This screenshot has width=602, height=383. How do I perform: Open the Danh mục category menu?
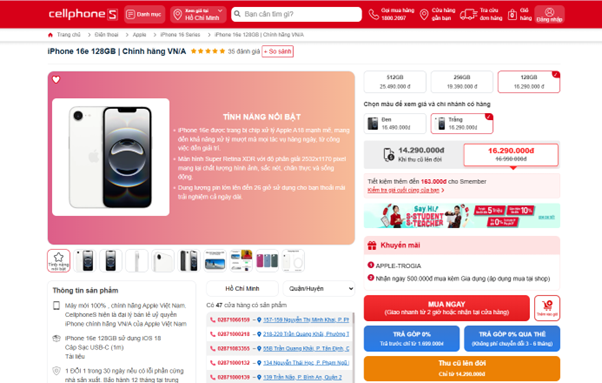144,14
